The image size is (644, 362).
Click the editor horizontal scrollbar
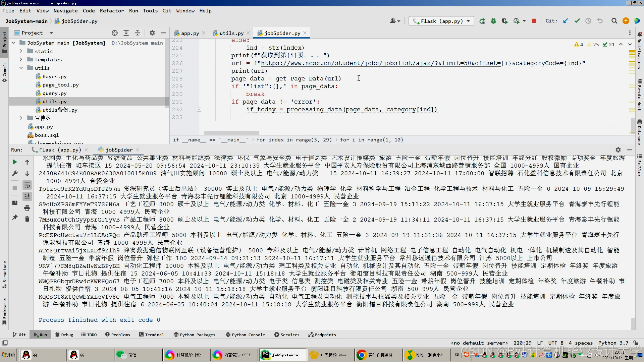(231, 133)
